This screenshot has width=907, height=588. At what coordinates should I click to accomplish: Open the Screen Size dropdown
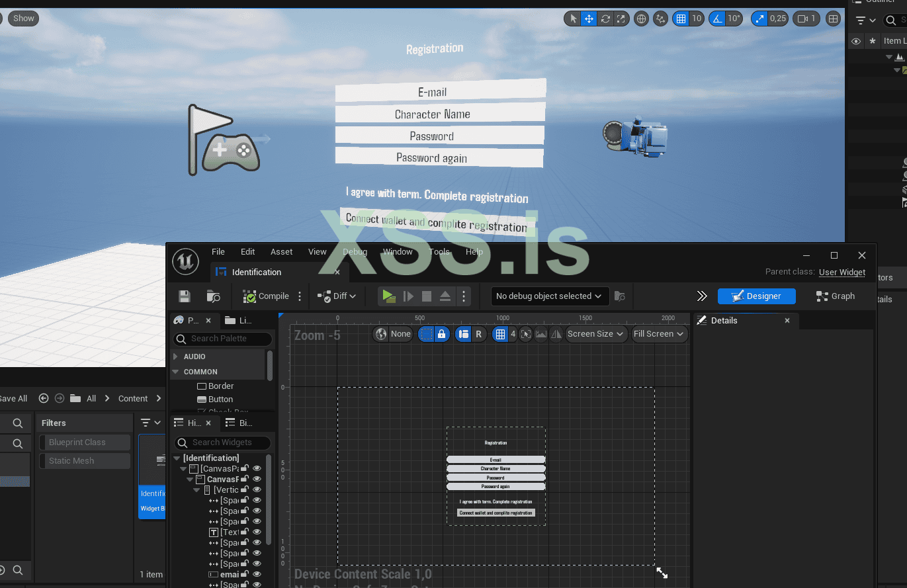pyautogui.click(x=595, y=334)
